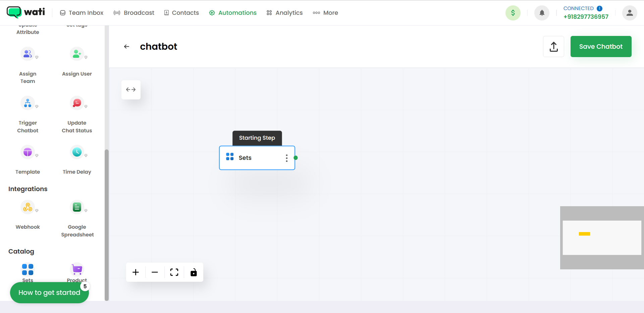
Task: Open the Broadcast tab
Action: tap(134, 13)
